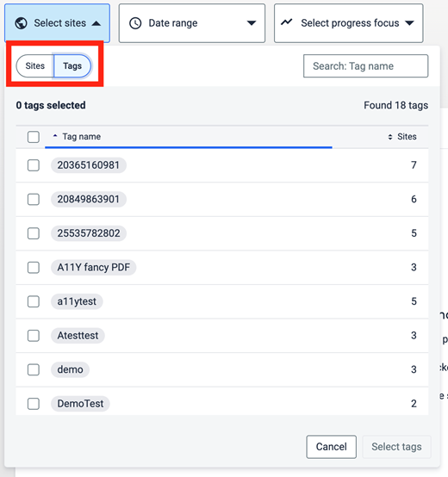Viewport: 448px width, 477px height.
Task: Open the Date range dropdown
Action: coord(192,23)
